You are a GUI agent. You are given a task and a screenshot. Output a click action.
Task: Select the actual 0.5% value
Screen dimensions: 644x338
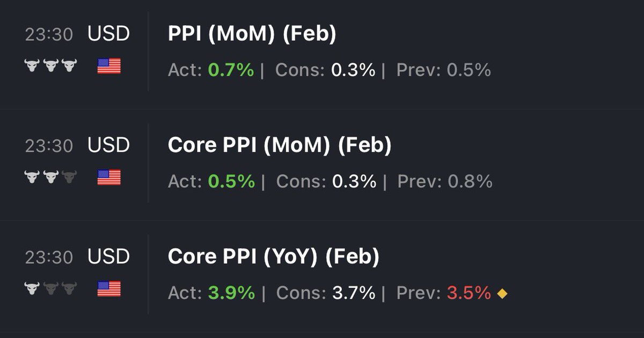231,181
